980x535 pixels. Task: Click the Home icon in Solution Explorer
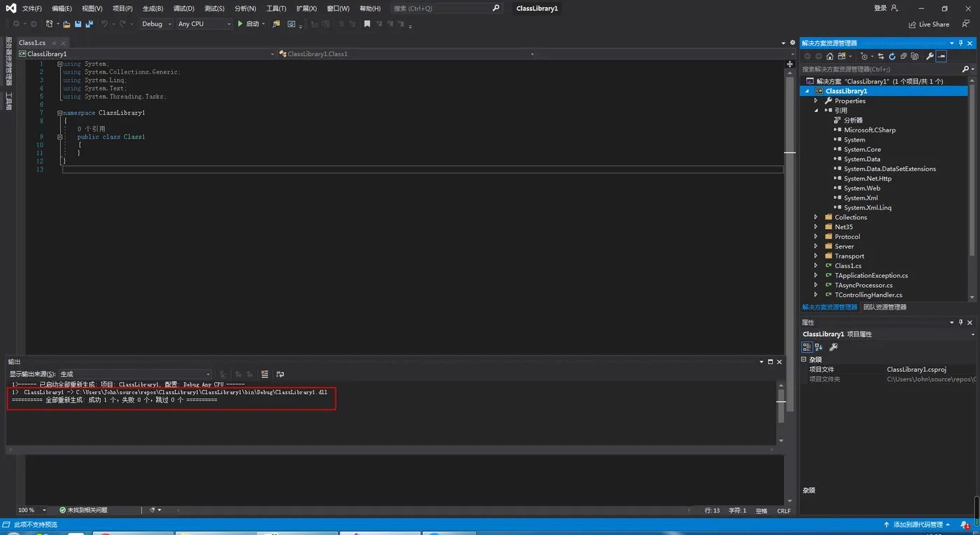829,56
